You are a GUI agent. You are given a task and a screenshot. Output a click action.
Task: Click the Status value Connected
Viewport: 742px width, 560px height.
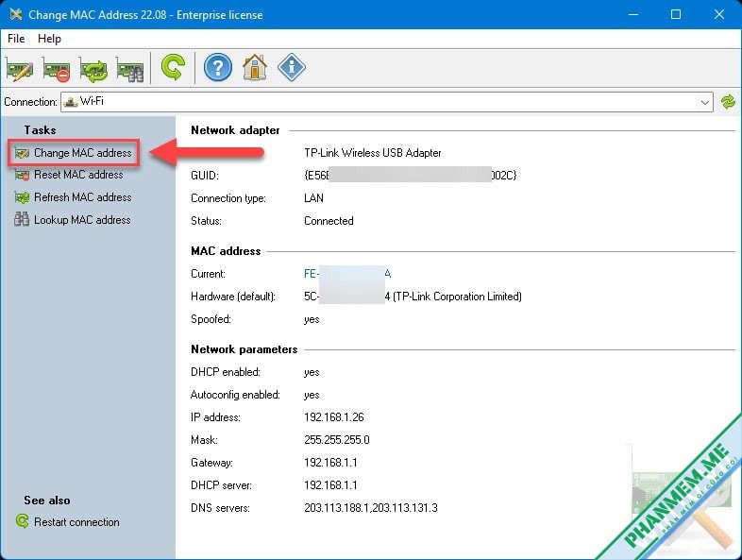tap(329, 221)
